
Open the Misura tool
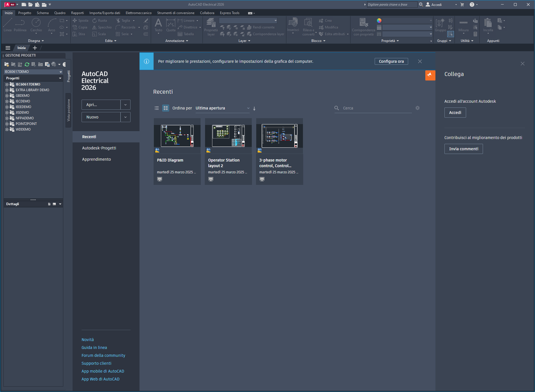(463, 25)
